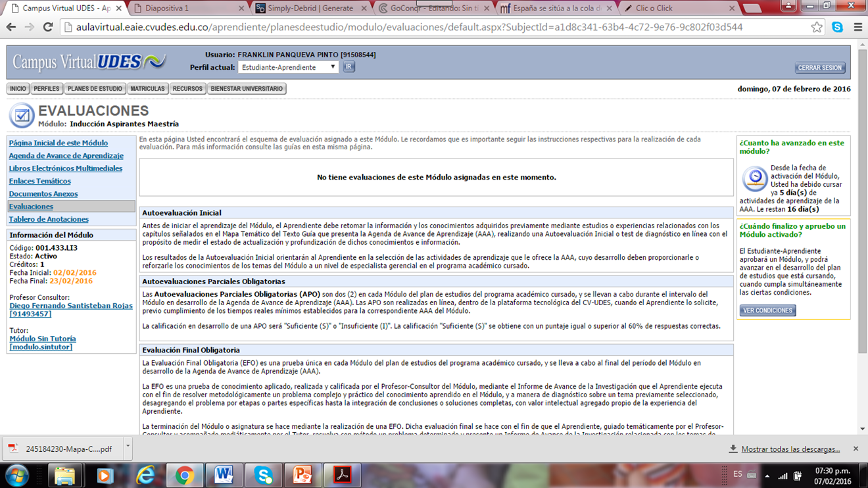868x488 pixels.
Task: Click the Chrome reload page icon
Action: (48, 27)
